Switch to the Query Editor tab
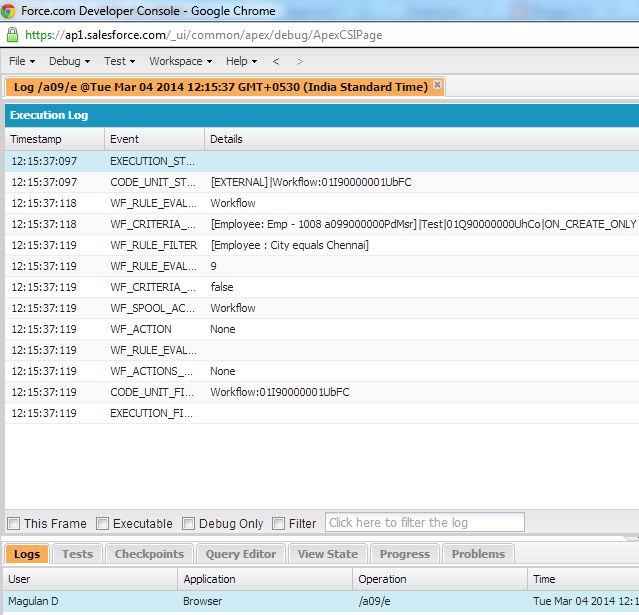The width and height of the screenshot is (639, 615). click(241, 554)
